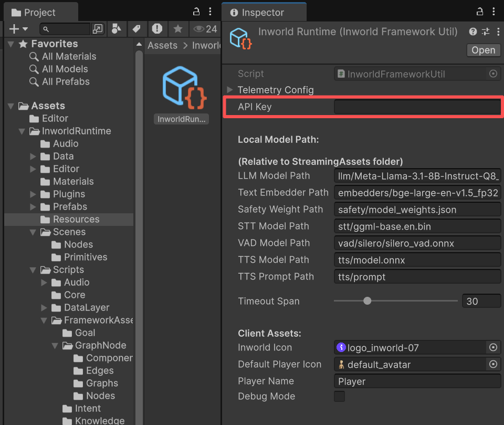Collapse the Scripts folder
Screen dimensions: 504x425
(33, 270)
